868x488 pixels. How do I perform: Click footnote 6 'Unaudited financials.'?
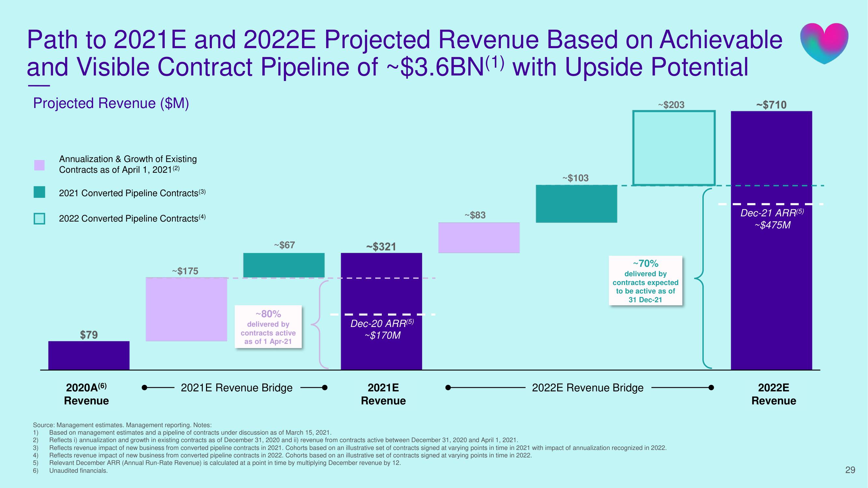click(70, 470)
